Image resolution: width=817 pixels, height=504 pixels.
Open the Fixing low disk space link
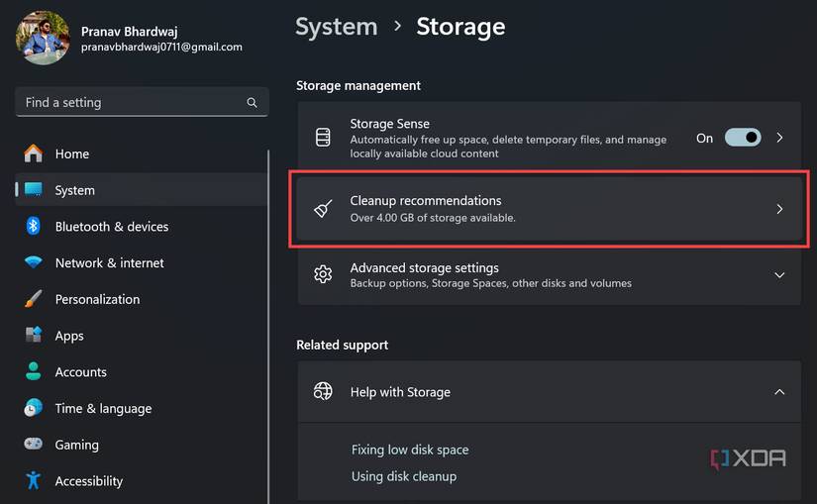click(410, 450)
